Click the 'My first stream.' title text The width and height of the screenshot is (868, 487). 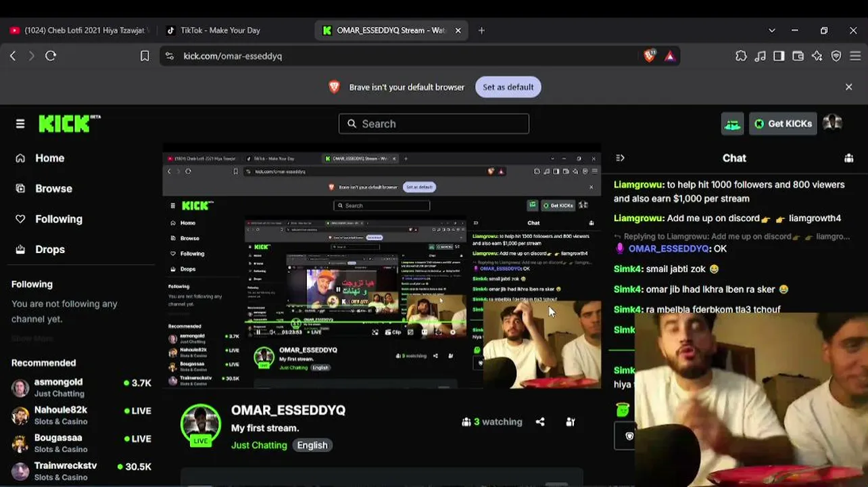pyautogui.click(x=265, y=428)
